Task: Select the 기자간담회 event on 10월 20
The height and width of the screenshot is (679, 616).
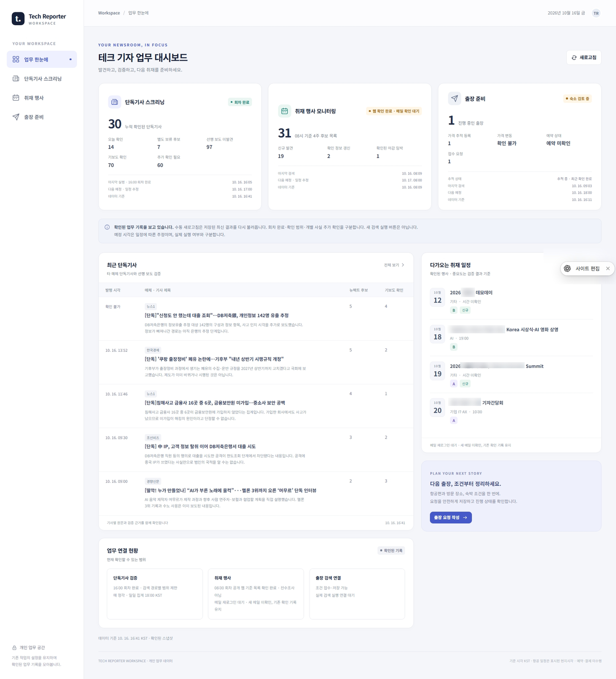Action: 511,411
